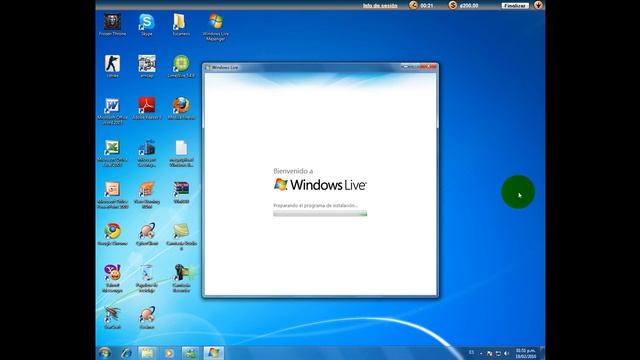
Task: Launch the Counter-Strike desktop shortcut
Action: point(112,66)
